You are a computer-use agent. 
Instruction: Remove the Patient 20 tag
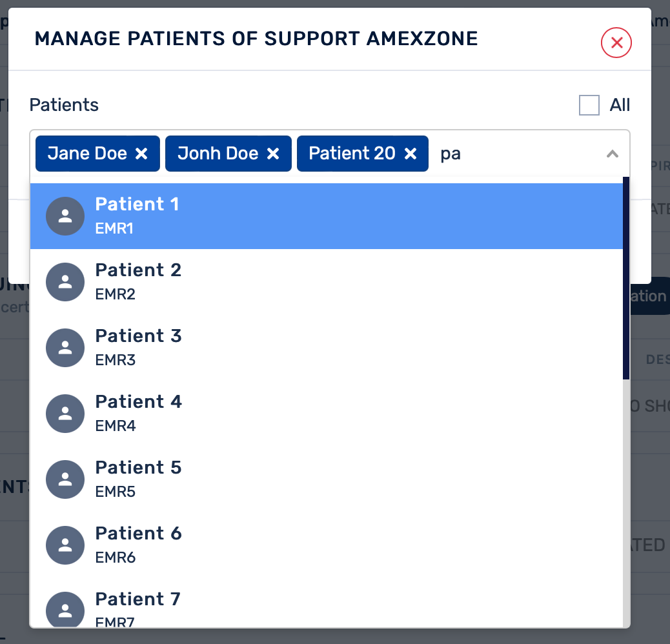[x=410, y=154]
